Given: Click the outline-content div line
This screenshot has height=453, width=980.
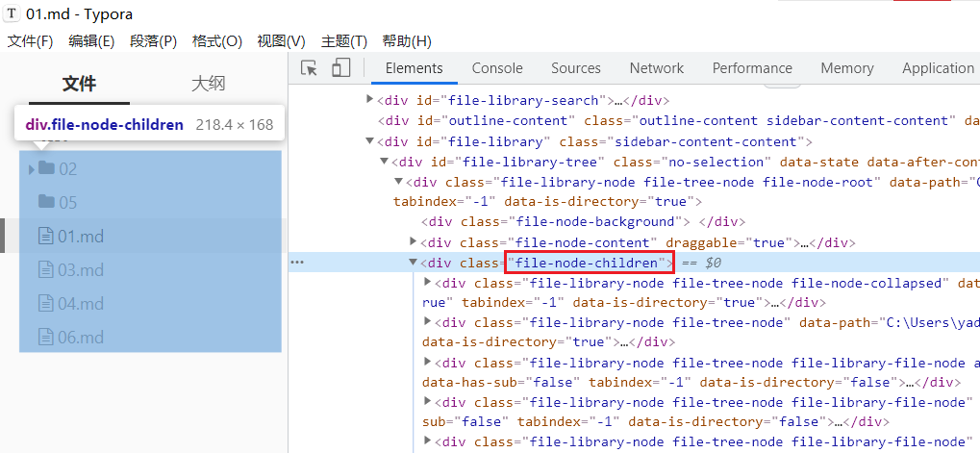Looking at the screenshot, I should pyautogui.click(x=678, y=120).
